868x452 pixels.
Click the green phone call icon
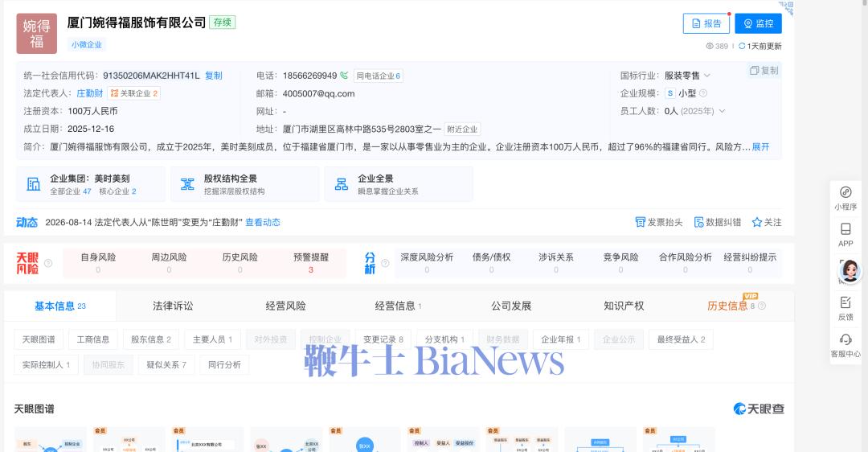pyautogui.click(x=344, y=76)
